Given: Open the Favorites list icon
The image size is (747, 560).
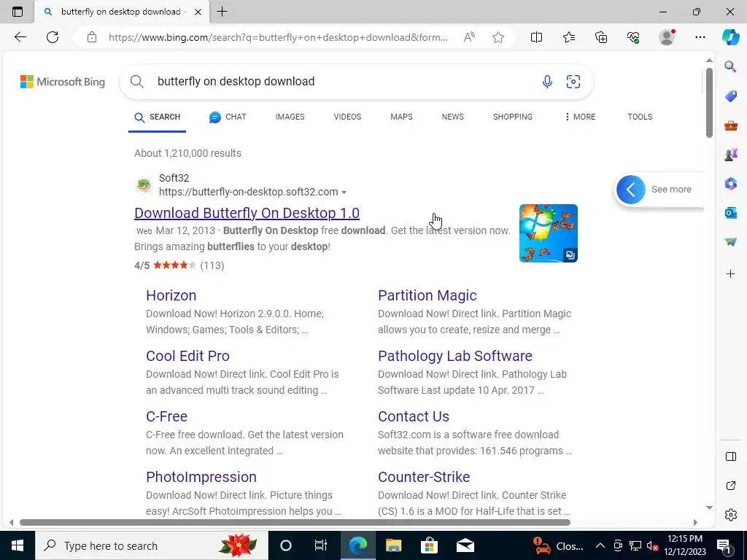Looking at the screenshot, I should (x=569, y=37).
